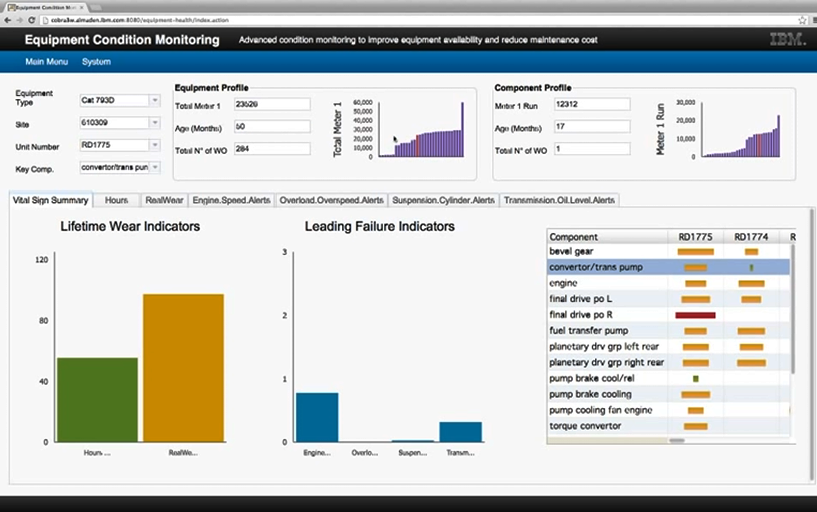This screenshot has height=512, width=817.
Task: Select planetary drv grp right rear row
Action: (669, 363)
